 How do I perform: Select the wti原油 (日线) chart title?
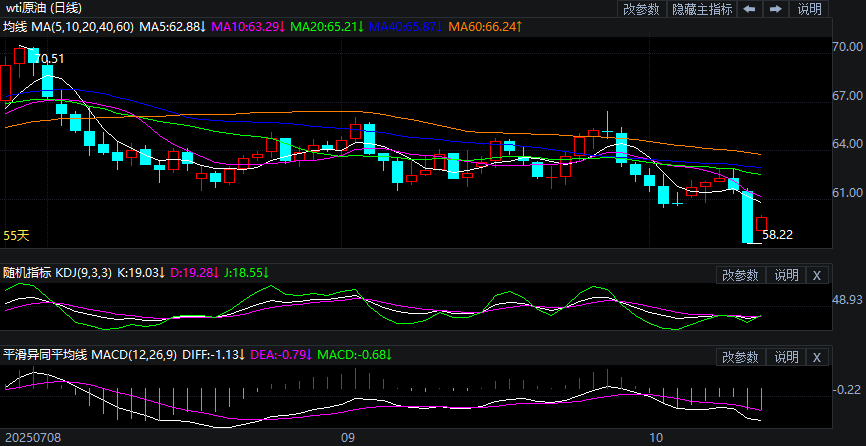[42, 9]
